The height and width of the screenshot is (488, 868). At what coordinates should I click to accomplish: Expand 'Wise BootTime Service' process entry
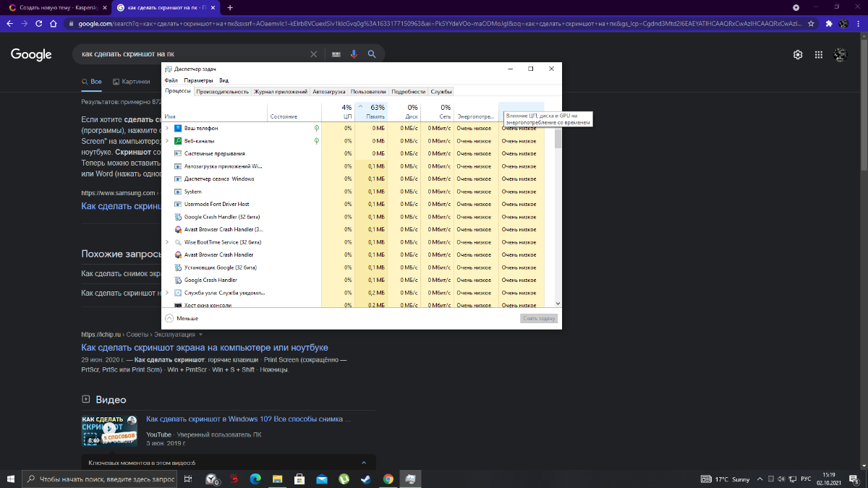(x=167, y=242)
